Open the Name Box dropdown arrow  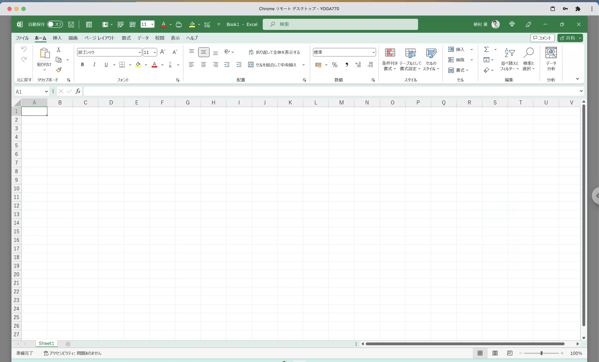pyautogui.click(x=46, y=92)
